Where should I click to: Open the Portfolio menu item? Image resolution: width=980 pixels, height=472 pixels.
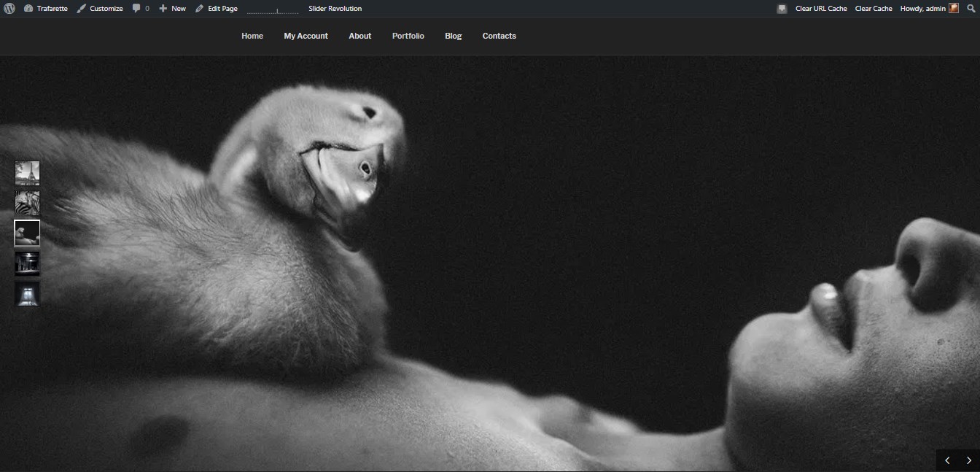(x=408, y=36)
